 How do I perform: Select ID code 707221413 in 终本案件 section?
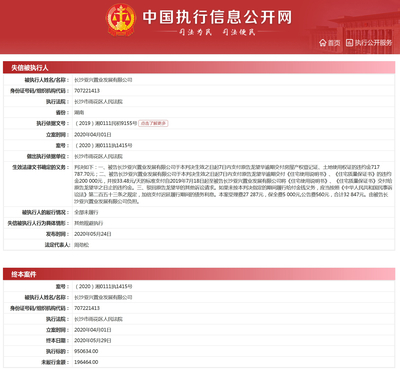click(87, 308)
